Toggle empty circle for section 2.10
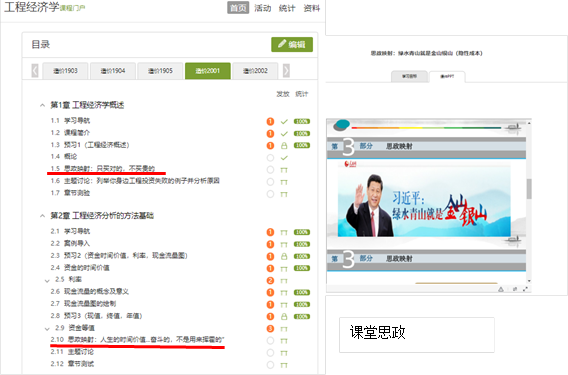 click(270, 341)
